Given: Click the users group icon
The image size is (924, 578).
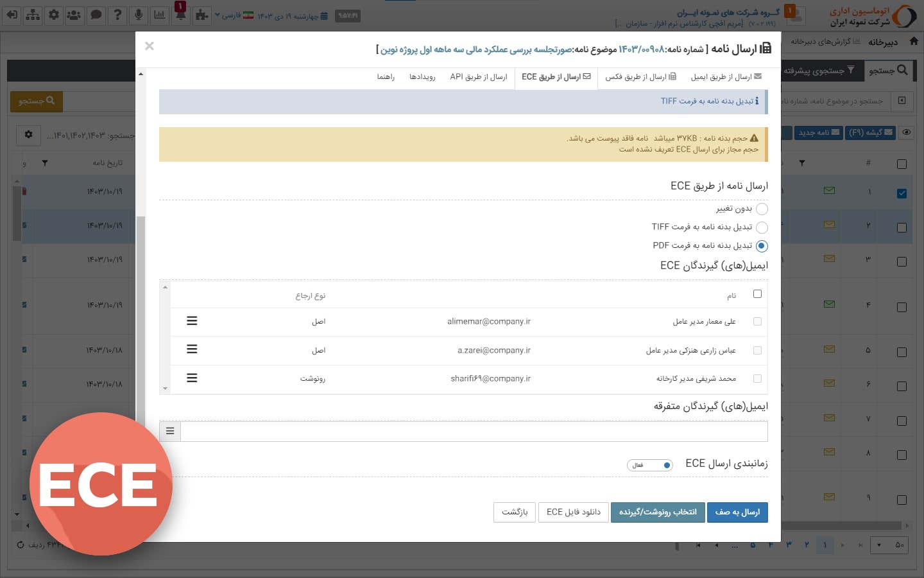Looking at the screenshot, I should pyautogui.click(x=75, y=15).
